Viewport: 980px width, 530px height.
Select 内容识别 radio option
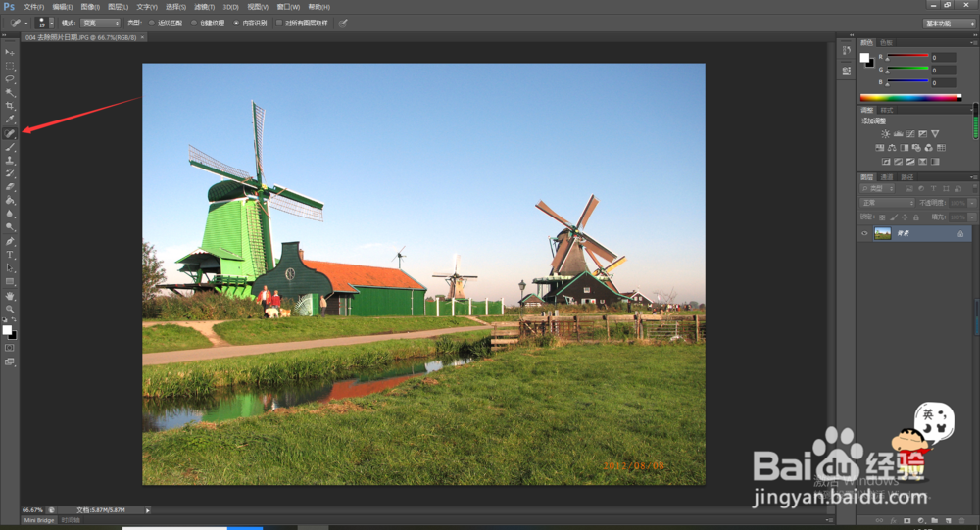tap(236, 24)
